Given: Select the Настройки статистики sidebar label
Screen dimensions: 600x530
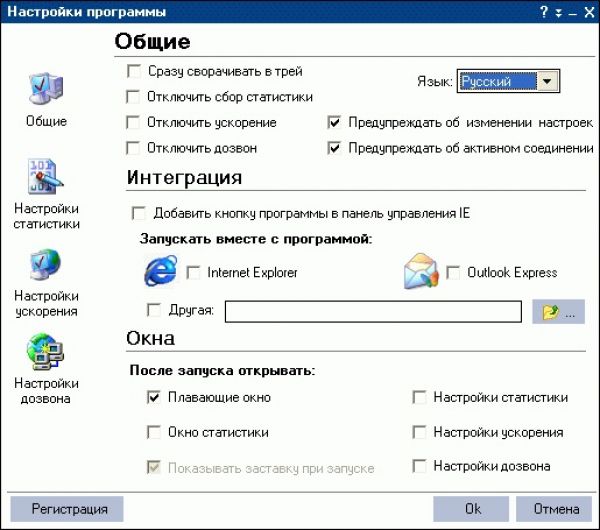Looking at the screenshot, I should (x=46, y=216).
